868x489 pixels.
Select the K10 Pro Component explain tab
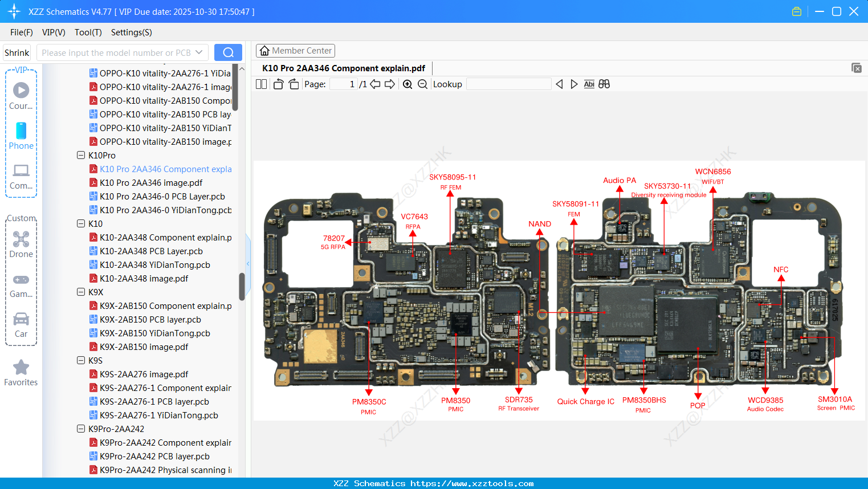[x=344, y=68]
